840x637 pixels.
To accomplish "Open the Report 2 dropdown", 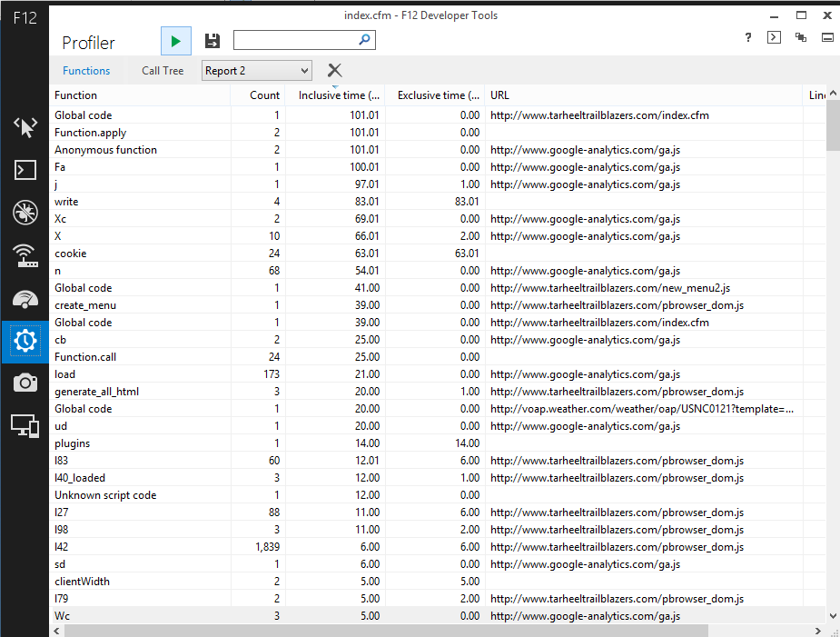I will 257,70.
